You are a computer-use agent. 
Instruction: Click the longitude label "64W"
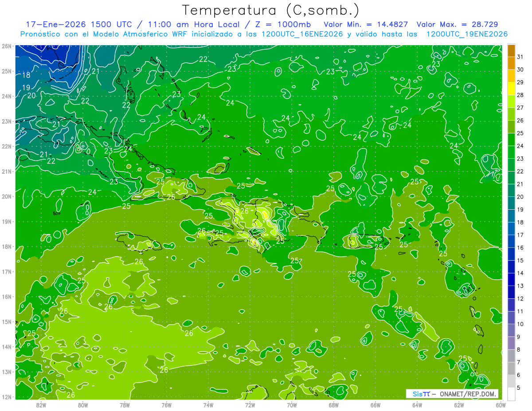pyautogui.click(x=417, y=404)
